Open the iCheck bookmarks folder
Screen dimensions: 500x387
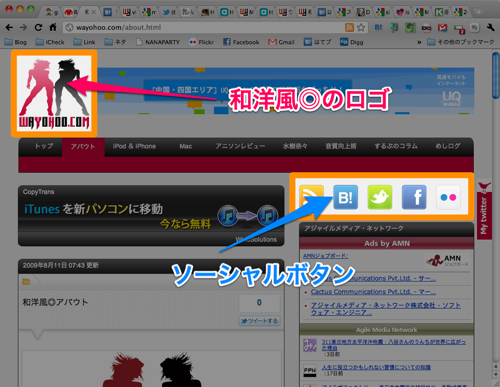pos(50,42)
